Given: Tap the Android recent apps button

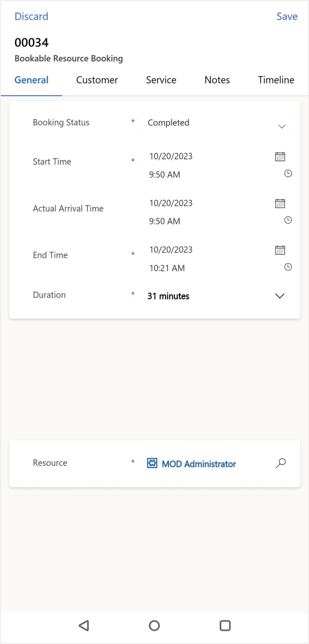Looking at the screenshot, I should 225,626.
